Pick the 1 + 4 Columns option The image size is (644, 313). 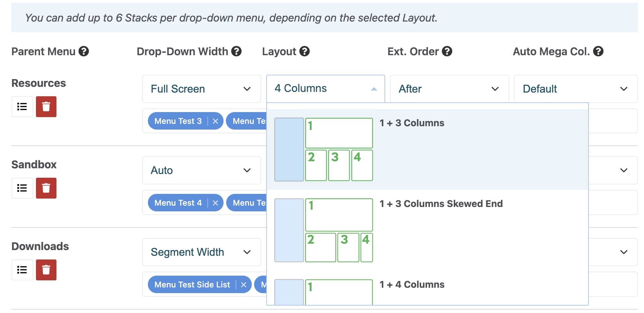427,288
